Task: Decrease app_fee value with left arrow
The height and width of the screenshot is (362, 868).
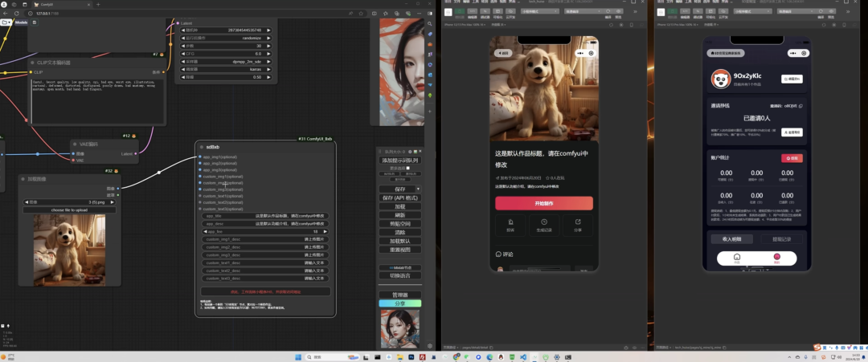Action: pyautogui.click(x=206, y=232)
